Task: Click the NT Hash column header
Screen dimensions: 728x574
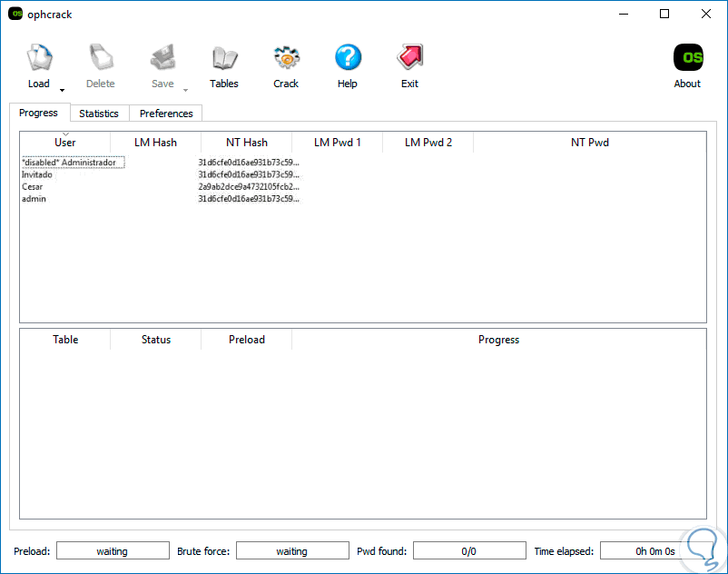Action: (x=247, y=143)
